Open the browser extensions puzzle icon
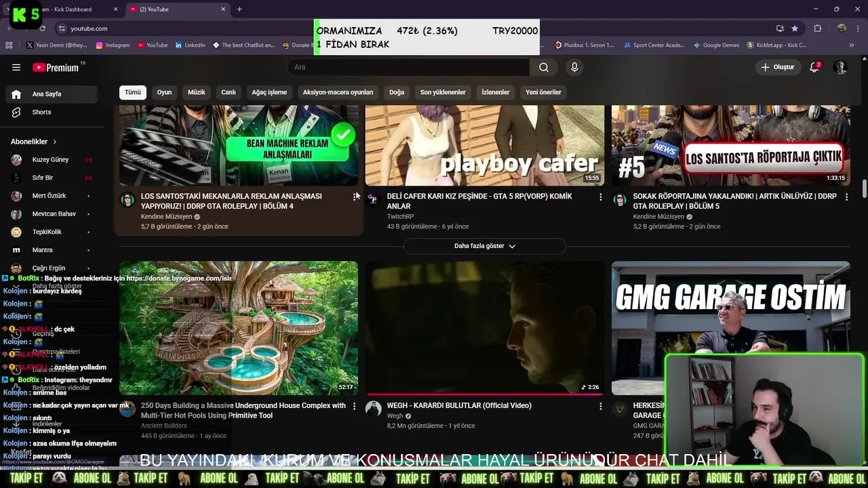 pos(817,28)
